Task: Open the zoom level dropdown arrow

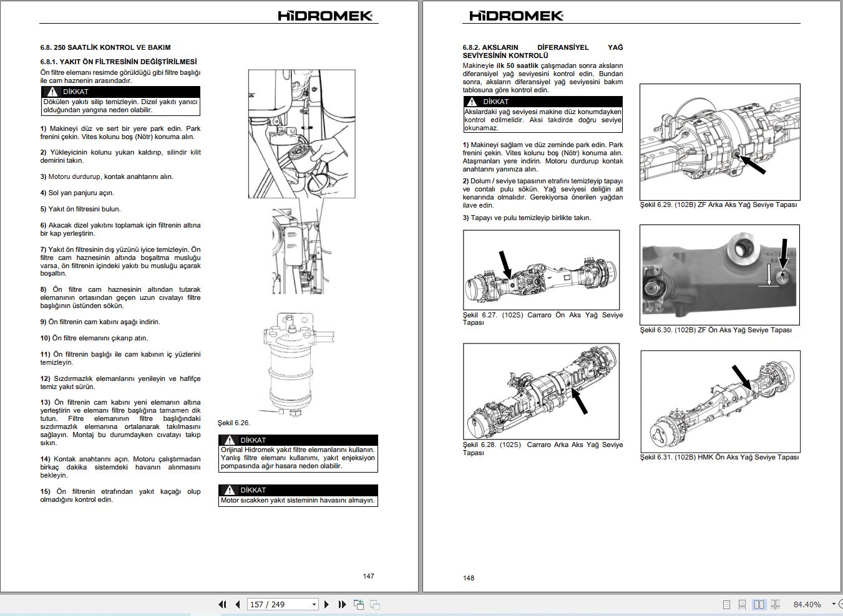Action: click(834, 604)
